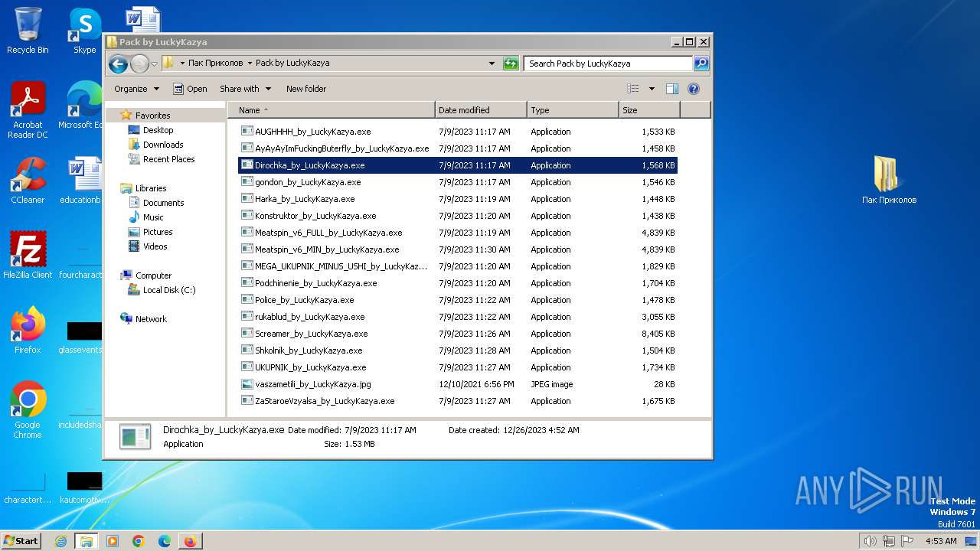Select the CCleaner desktop icon
Viewport: 980px width, 551px height.
pos(28,181)
